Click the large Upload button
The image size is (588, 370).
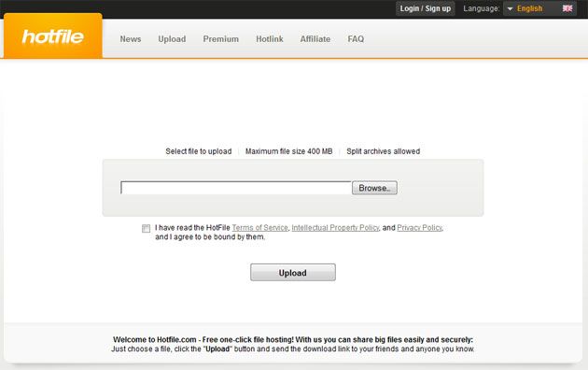pos(293,273)
